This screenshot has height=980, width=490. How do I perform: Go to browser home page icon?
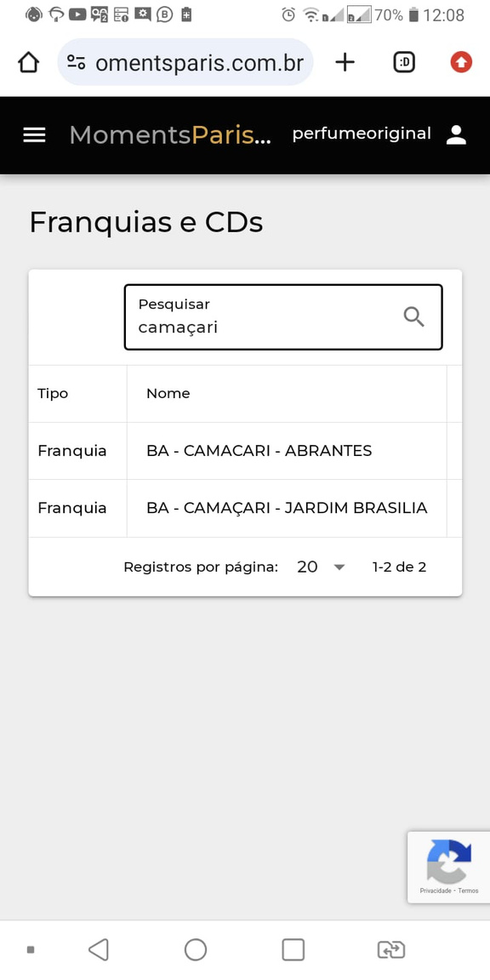29,62
